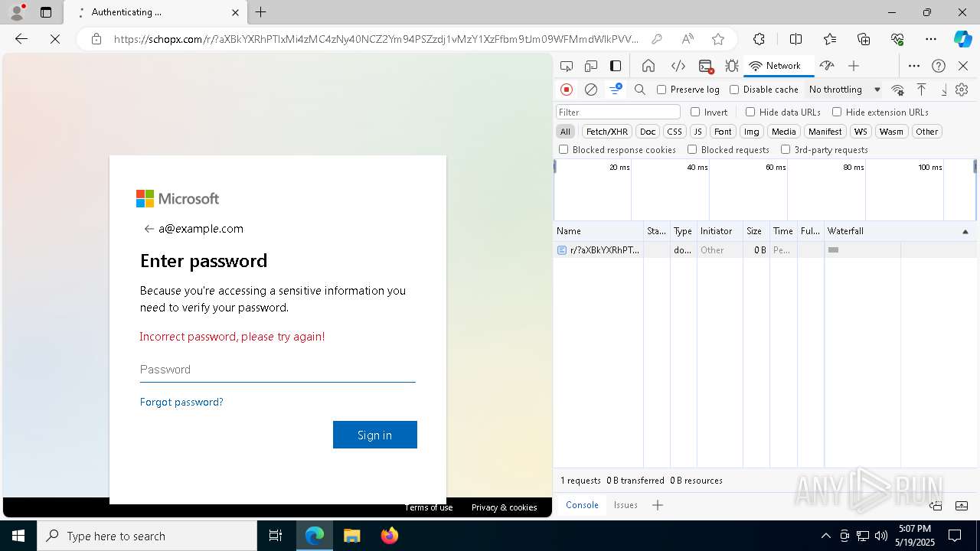980x551 pixels.
Task: Open the Console panel icon with error badge
Action: 706,66
